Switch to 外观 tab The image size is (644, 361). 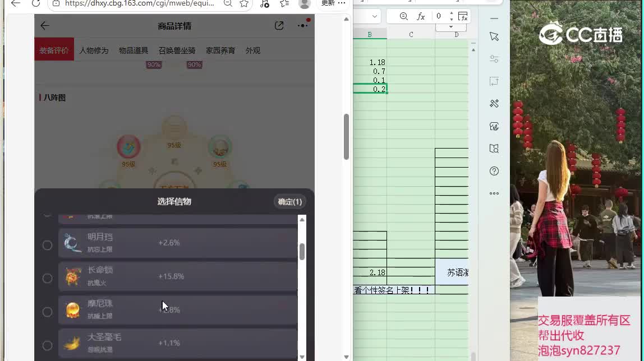pos(253,50)
